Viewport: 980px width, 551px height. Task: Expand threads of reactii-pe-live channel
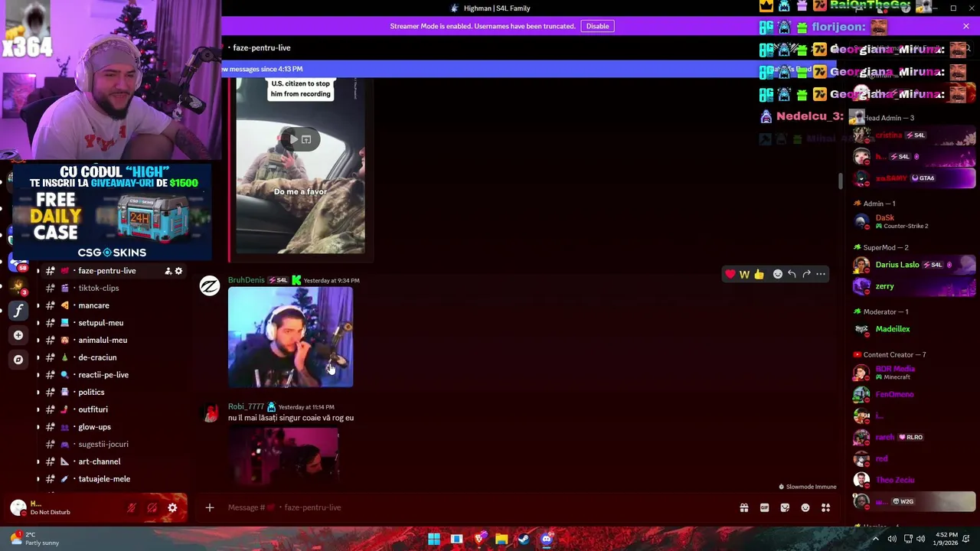pyautogui.click(x=38, y=375)
